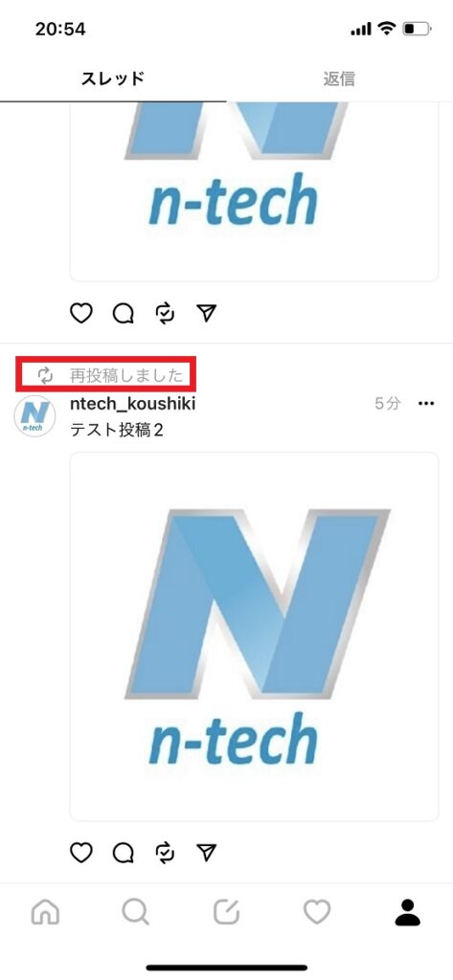Like the upper n-tech post with the heart

coord(80,313)
